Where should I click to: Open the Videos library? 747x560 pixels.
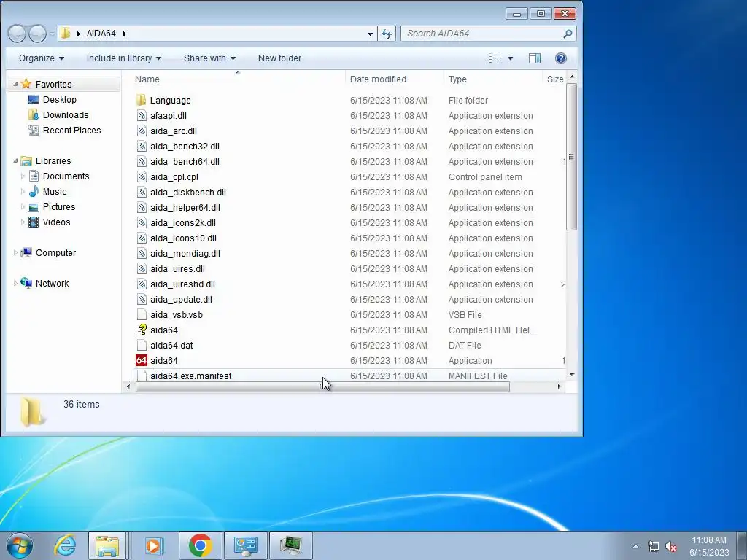pyautogui.click(x=50, y=222)
